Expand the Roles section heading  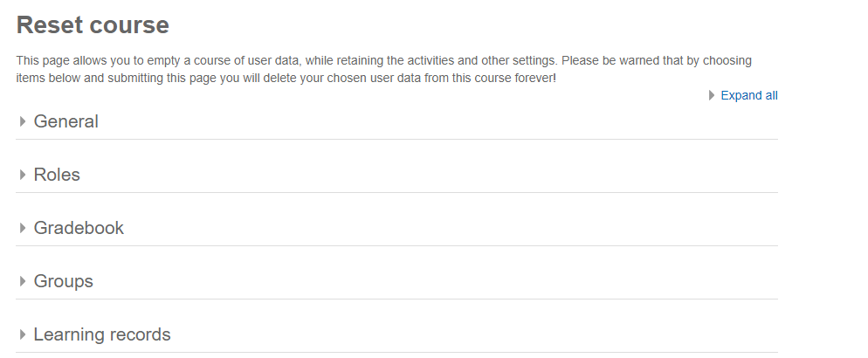[x=57, y=176]
